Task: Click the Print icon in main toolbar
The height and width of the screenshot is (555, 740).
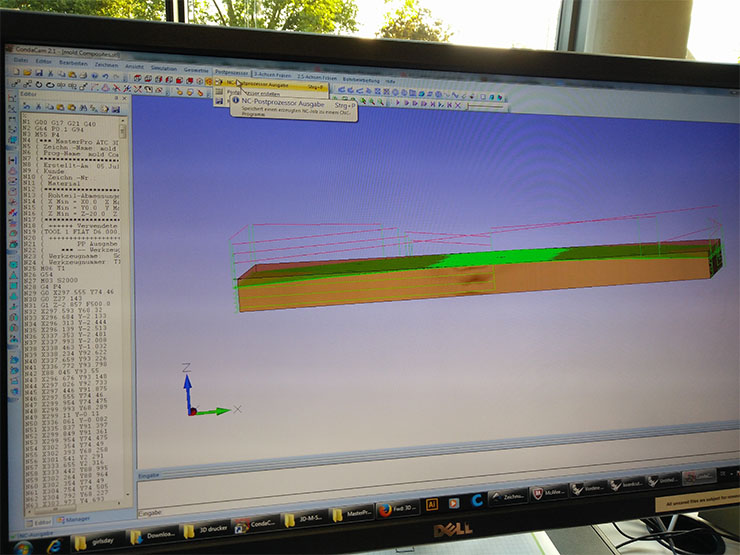Action: (83, 75)
